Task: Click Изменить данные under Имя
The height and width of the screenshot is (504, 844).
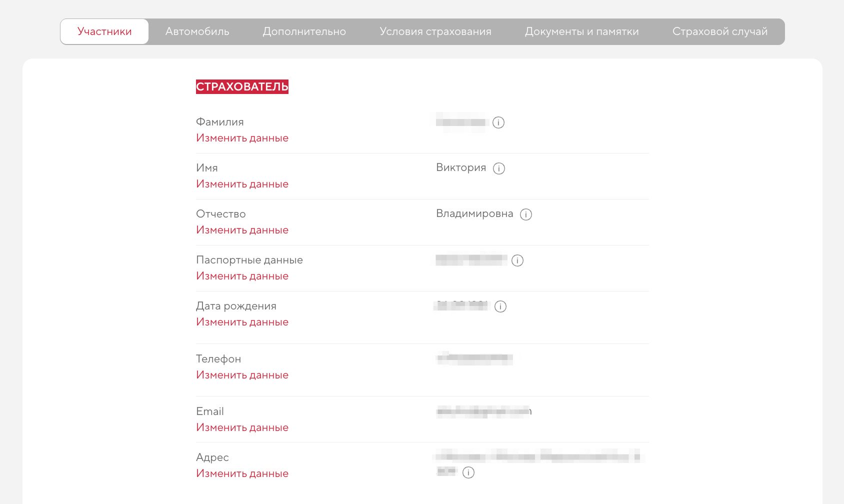Action: 242,184
